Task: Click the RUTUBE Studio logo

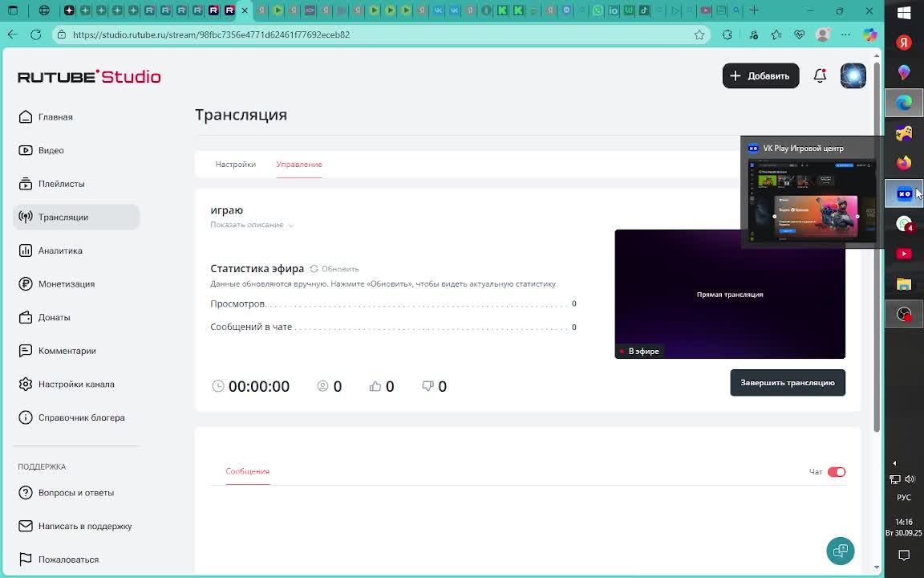Action: 89,77
